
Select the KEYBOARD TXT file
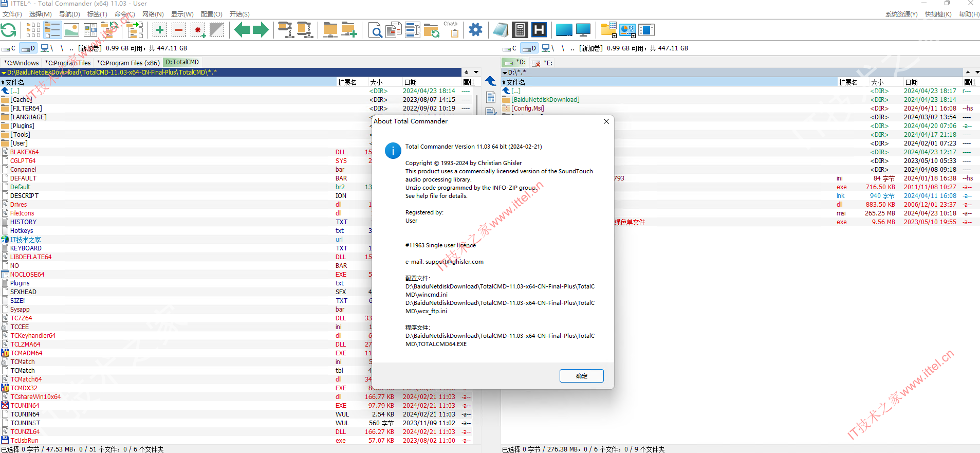[26, 248]
